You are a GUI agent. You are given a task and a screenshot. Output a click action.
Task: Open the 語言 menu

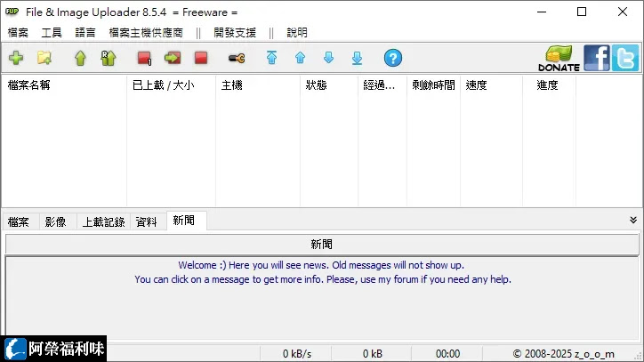[85, 32]
